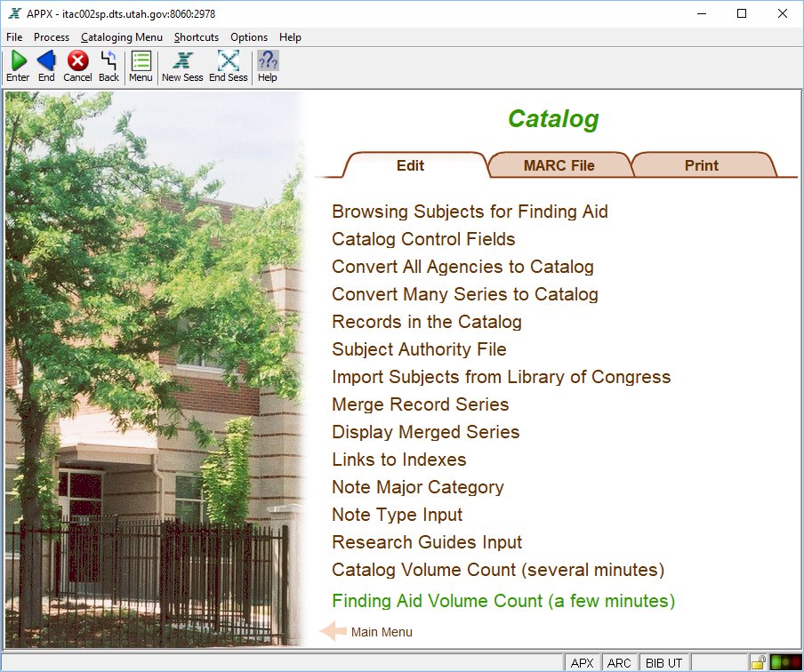Switch to the MARC File tab
Screen dimensions: 804x672
coord(559,165)
